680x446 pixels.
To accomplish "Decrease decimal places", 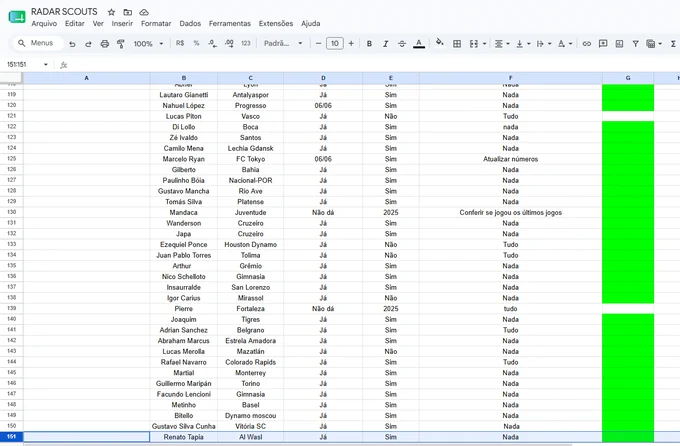I will [212, 43].
